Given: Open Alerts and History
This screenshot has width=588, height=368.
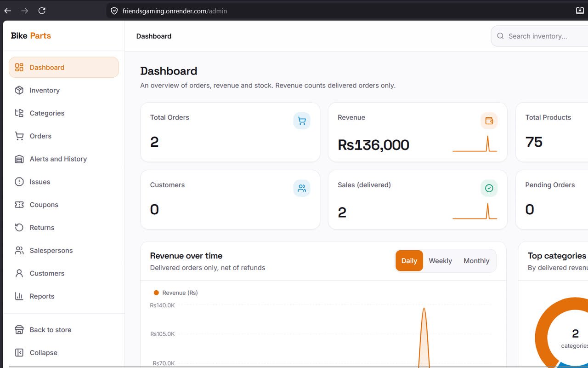Looking at the screenshot, I should click(64, 159).
